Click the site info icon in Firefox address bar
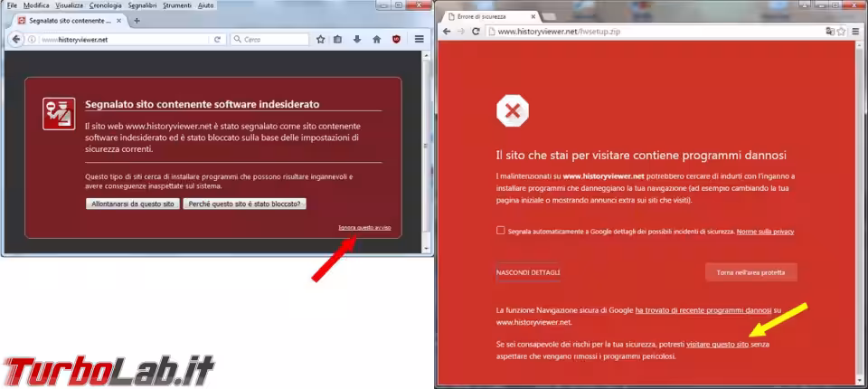868x389 pixels. tap(33, 39)
